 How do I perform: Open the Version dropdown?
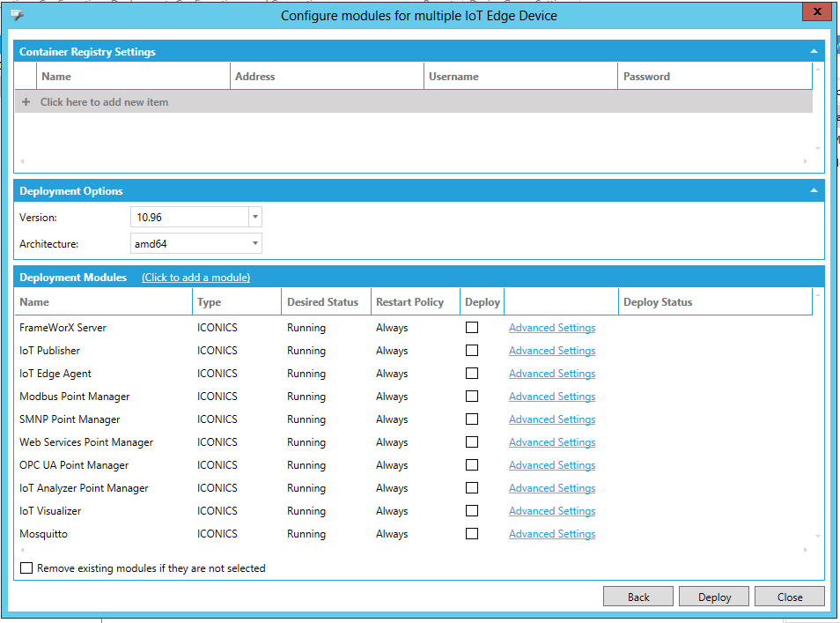255,217
